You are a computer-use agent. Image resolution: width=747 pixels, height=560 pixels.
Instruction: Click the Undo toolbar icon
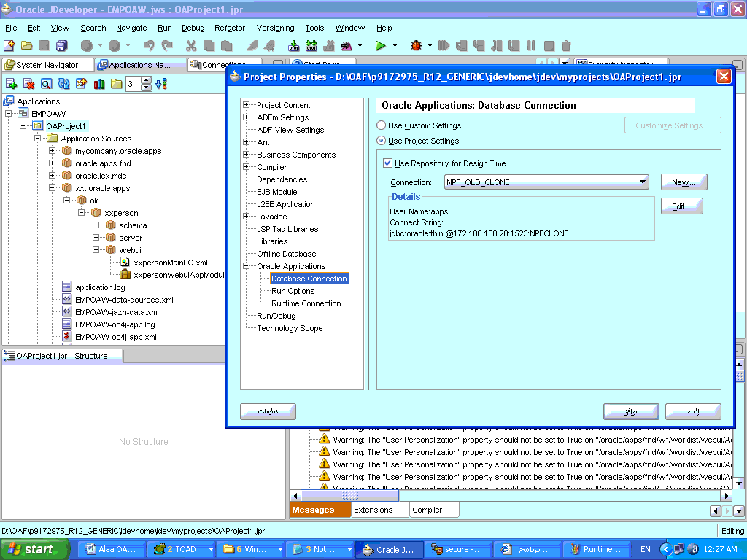(x=149, y=46)
